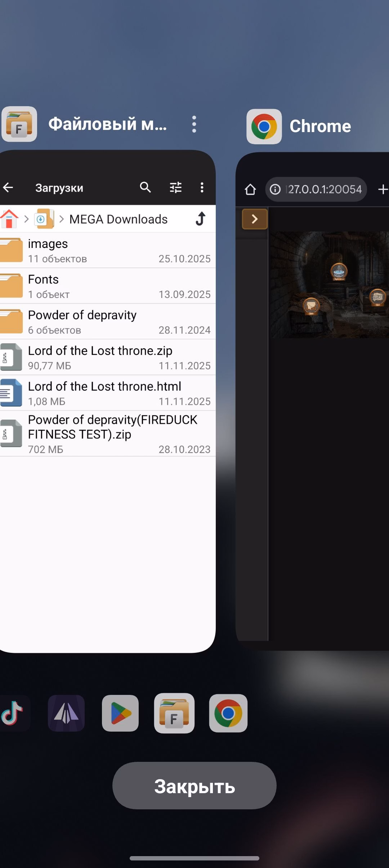Switch to Chrome in the recent apps dock

pyautogui.click(x=228, y=713)
